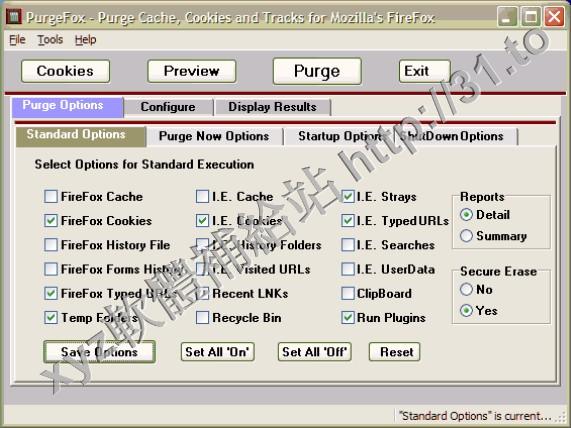The height and width of the screenshot is (428, 571).
Task: Uncheck the FireFox Typed URLs checkbox
Action: [x=51, y=294]
